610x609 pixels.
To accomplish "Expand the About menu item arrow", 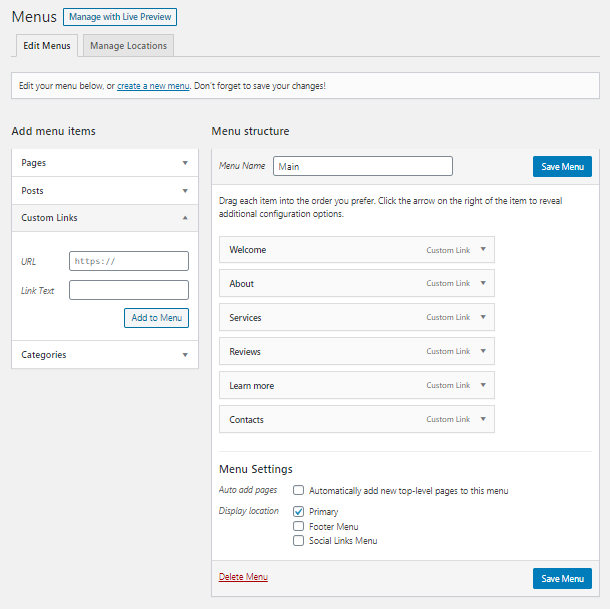I will (x=483, y=283).
